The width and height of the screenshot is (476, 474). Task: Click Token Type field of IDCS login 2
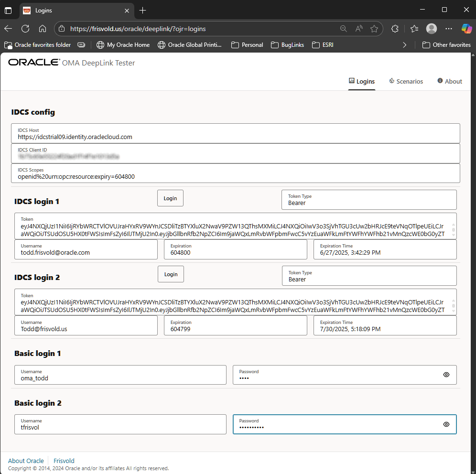click(x=369, y=276)
